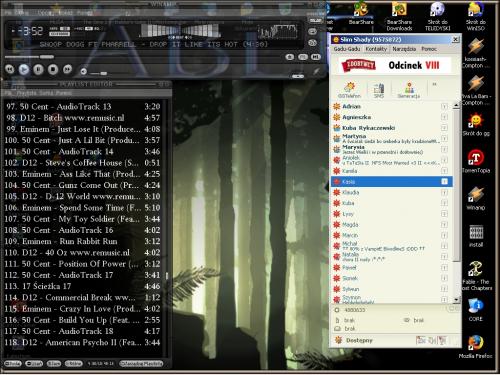
Task: Pause playback in Winamp
Action: 38,69
